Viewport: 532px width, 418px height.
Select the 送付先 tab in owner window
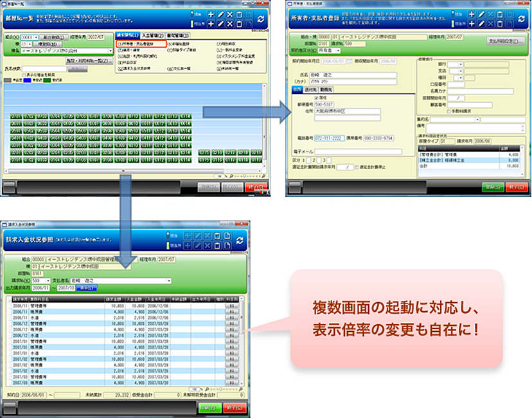(x=310, y=89)
